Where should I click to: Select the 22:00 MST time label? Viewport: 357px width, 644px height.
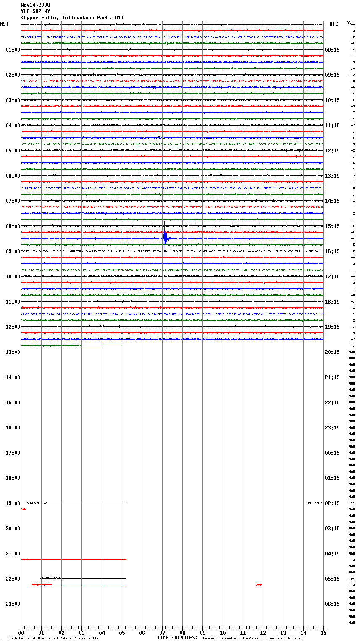click(13, 579)
